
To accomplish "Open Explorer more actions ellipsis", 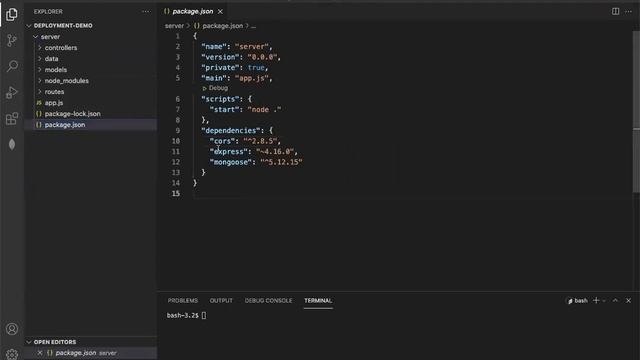I will click(x=146, y=12).
